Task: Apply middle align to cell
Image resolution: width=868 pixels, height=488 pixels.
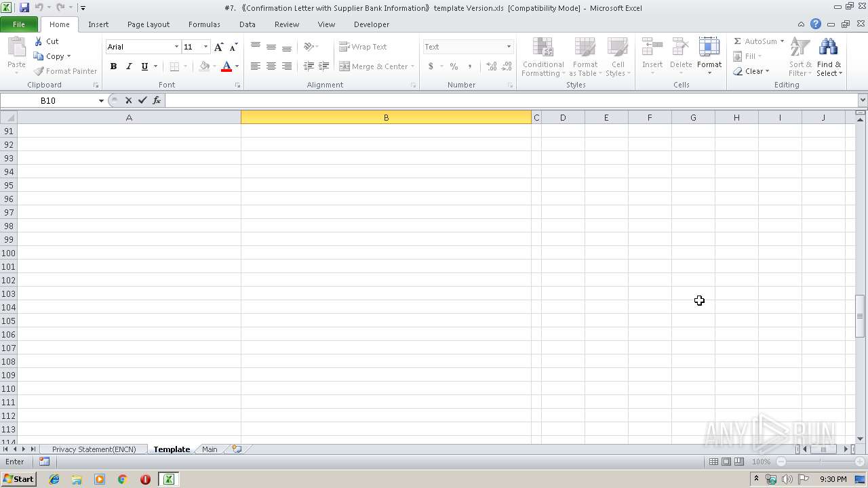Action: pos(271,47)
